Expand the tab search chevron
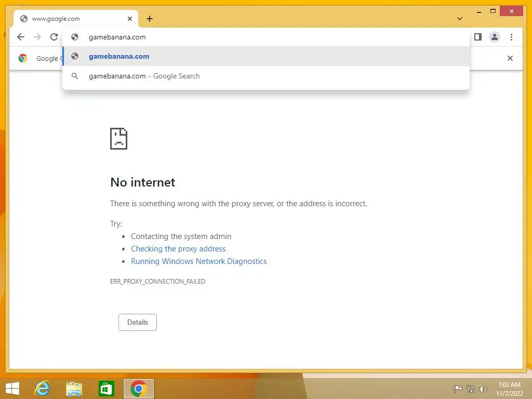This screenshot has height=399, width=532. point(460,19)
